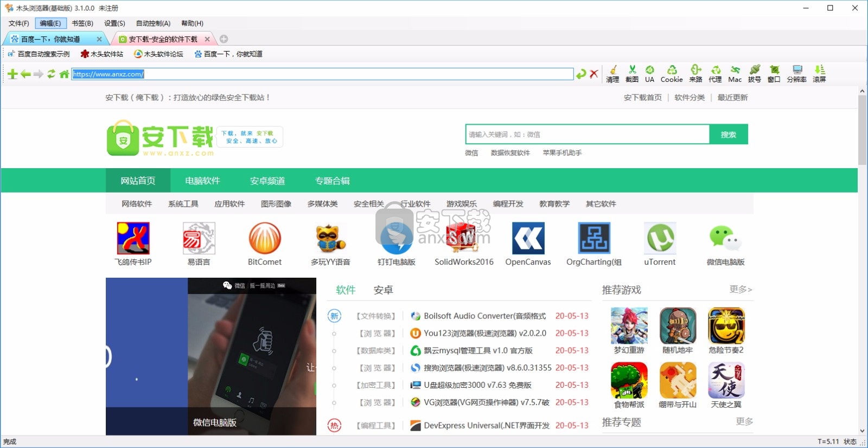Click the 滚屏 scroll-screen tool icon
868x448 pixels.
point(819,74)
